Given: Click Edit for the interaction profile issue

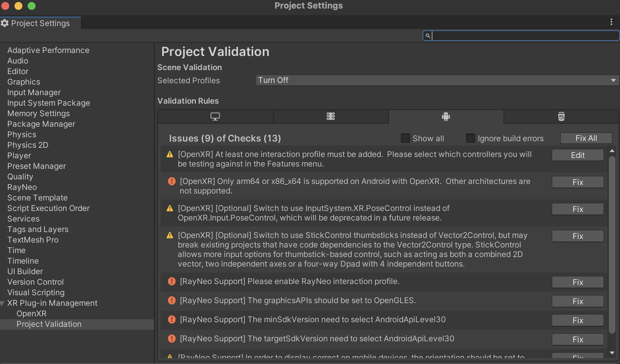Looking at the screenshot, I should [x=578, y=155].
